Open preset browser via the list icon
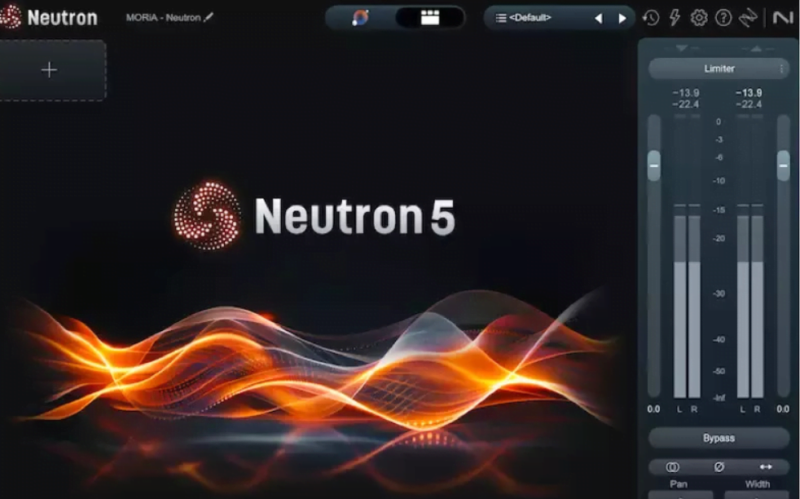 coord(501,18)
